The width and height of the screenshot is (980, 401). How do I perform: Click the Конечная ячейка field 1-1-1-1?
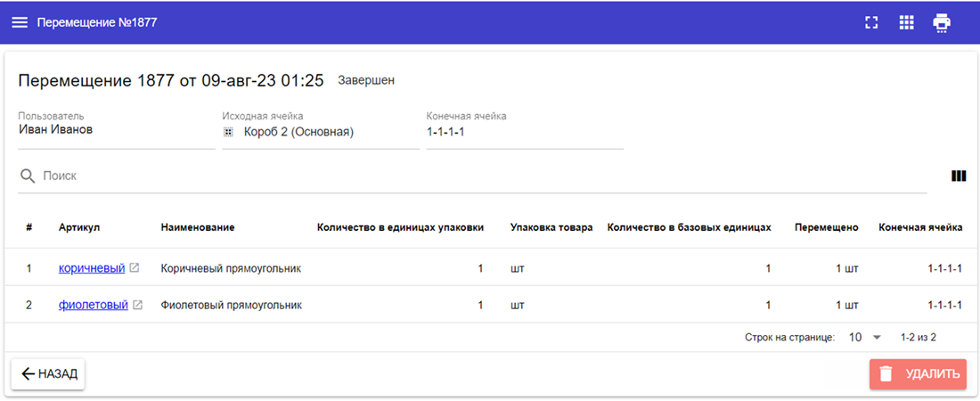click(524, 132)
